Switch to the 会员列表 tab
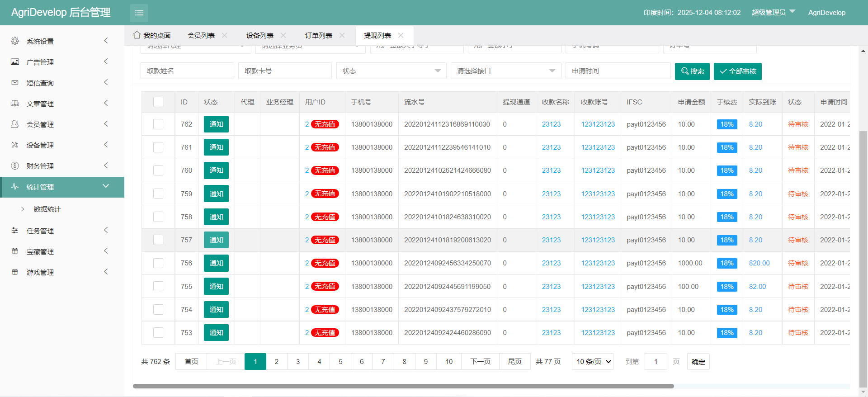868x397 pixels. click(201, 35)
